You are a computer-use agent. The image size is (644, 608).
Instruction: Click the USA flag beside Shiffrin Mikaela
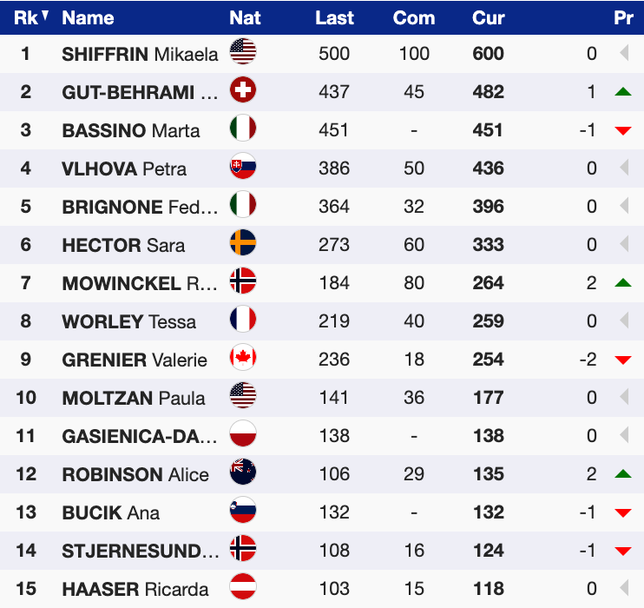pos(243,53)
